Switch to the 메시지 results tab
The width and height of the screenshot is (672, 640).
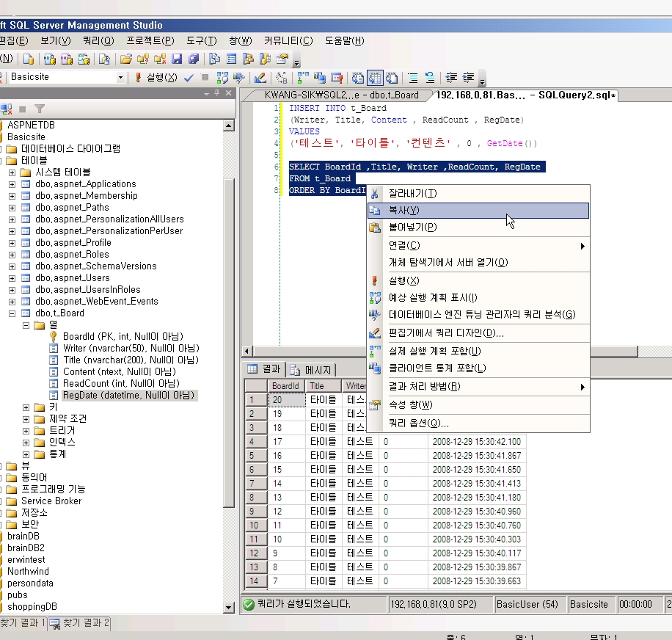point(313,369)
